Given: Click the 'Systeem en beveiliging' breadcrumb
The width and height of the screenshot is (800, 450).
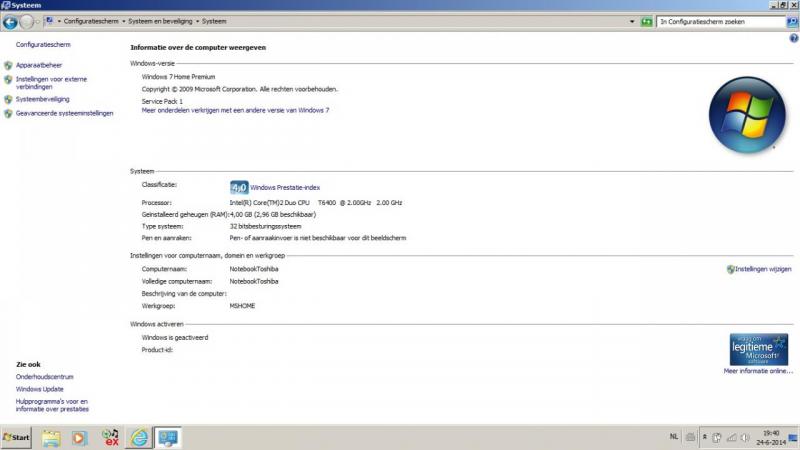Looking at the screenshot, I should [160, 21].
